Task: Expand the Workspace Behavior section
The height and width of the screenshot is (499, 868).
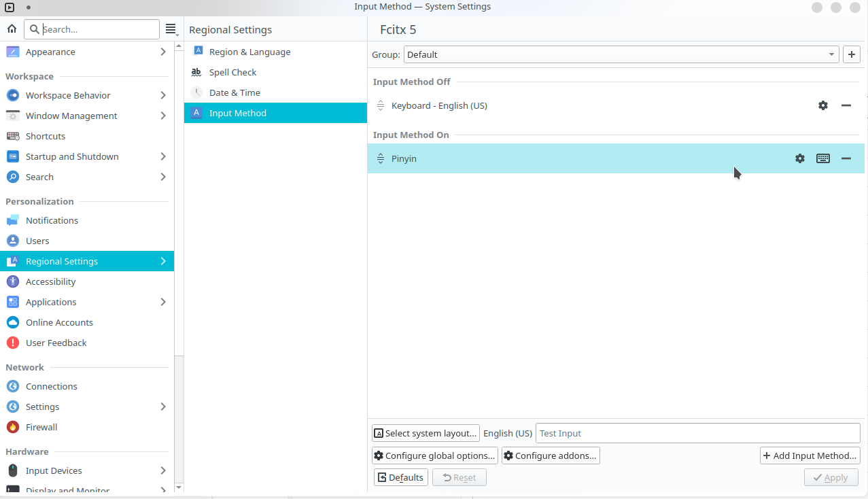Action: coord(67,95)
